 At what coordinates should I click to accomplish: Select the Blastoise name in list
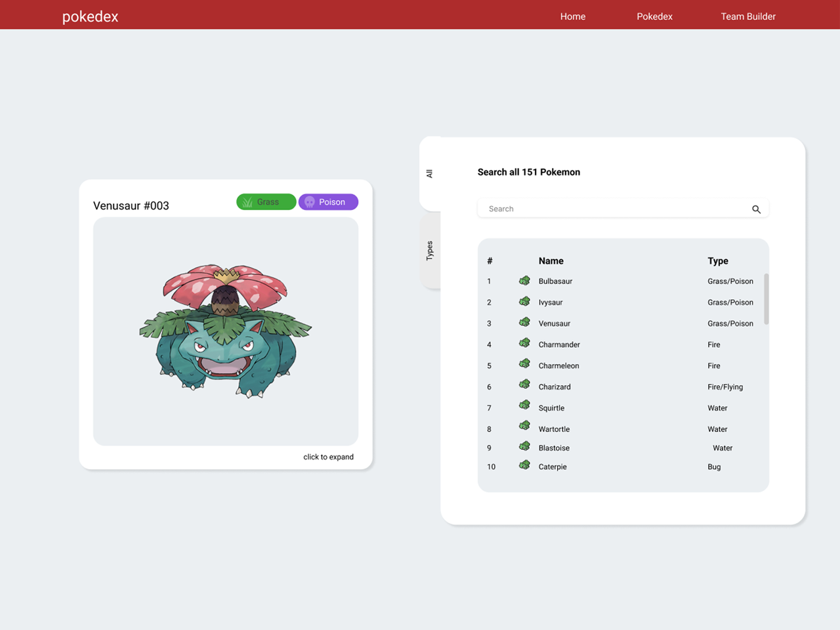(x=554, y=448)
